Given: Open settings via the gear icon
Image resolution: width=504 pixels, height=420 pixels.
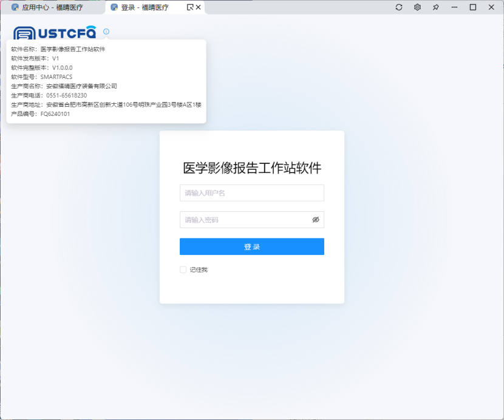Looking at the screenshot, I should click(417, 7).
